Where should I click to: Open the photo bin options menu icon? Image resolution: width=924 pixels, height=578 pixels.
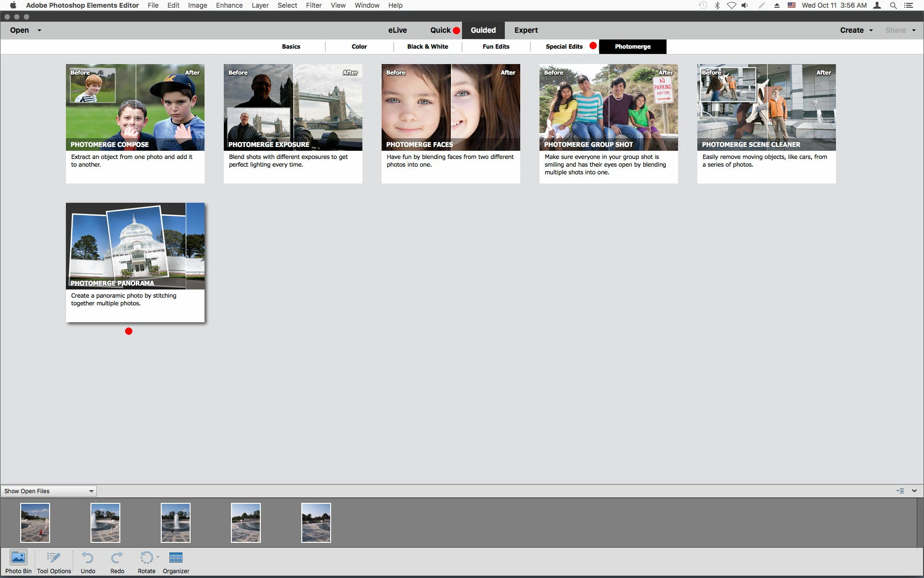(900, 491)
